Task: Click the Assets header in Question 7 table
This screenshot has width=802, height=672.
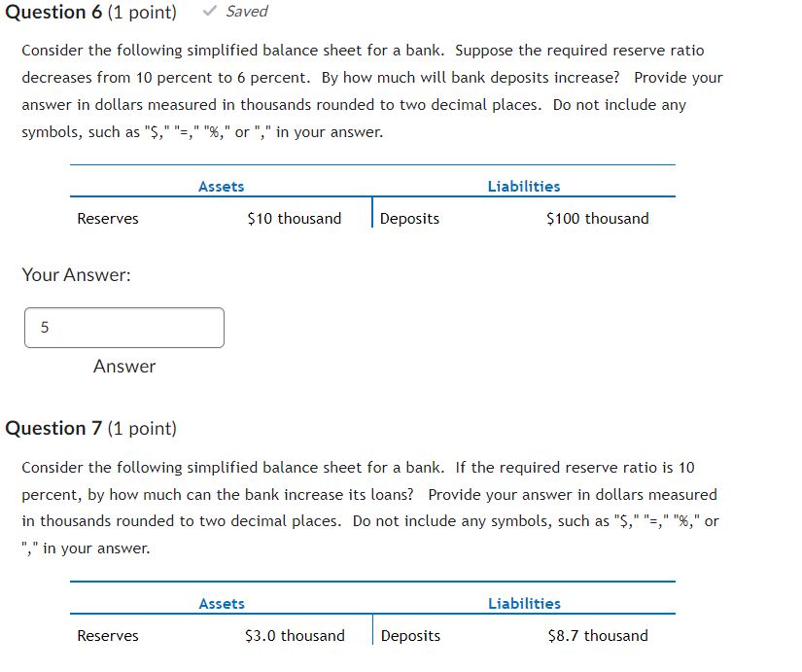Action: (221, 603)
